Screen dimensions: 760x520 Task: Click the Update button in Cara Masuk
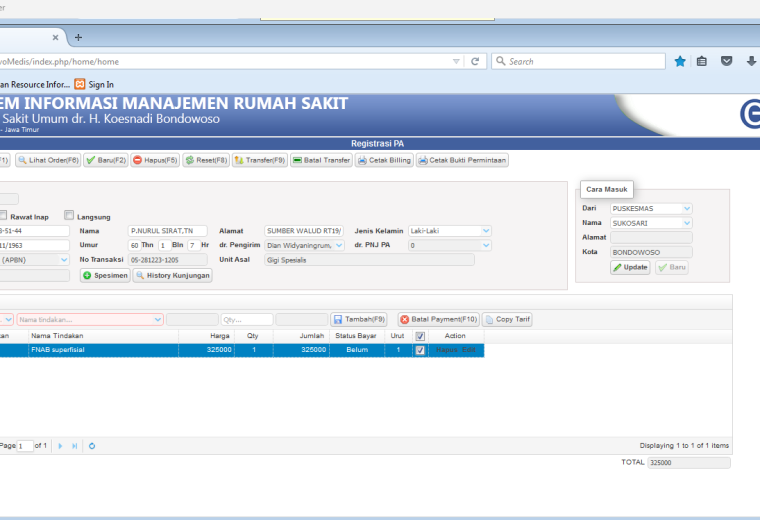coord(630,267)
